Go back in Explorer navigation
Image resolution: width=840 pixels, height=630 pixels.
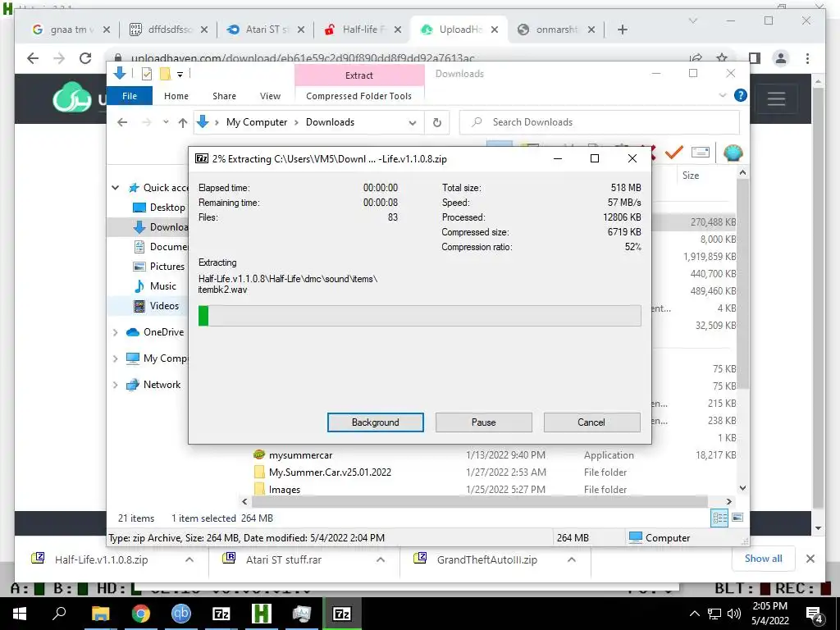point(122,123)
